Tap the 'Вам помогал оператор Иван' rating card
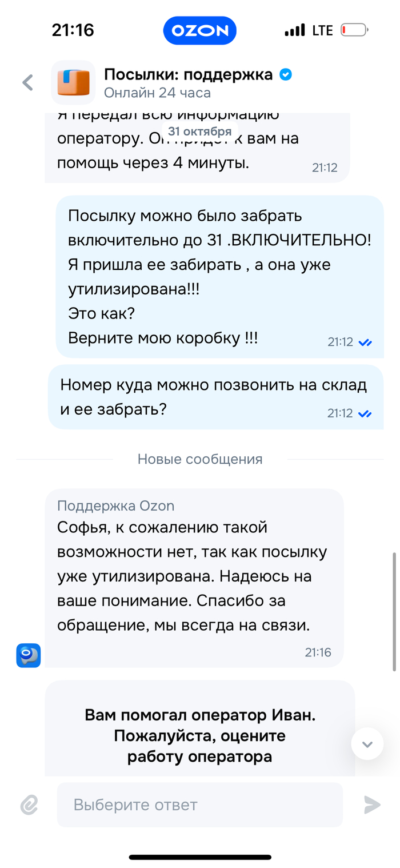This screenshot has height=868, width=400. click(199, 735)
